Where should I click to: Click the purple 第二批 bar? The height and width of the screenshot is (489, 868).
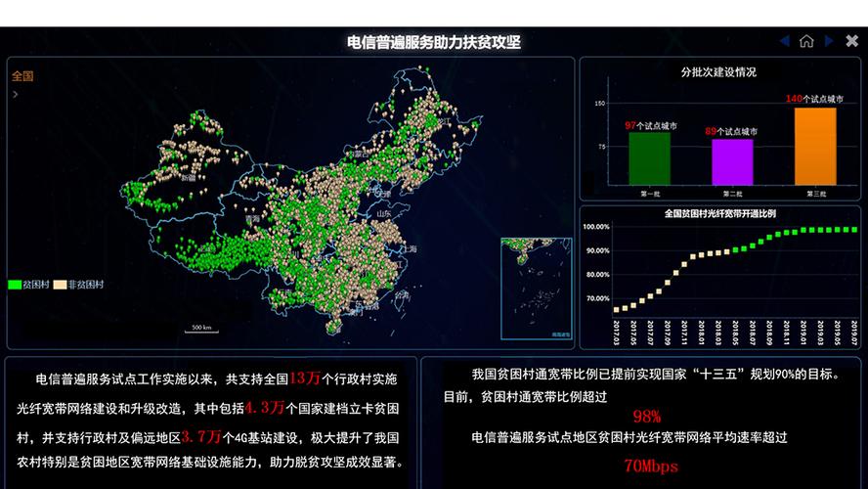[732, 162]
